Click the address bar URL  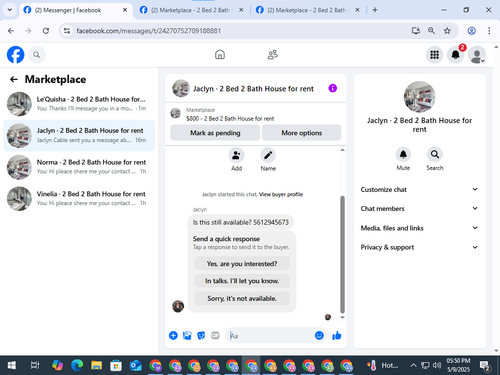[149, 31]
